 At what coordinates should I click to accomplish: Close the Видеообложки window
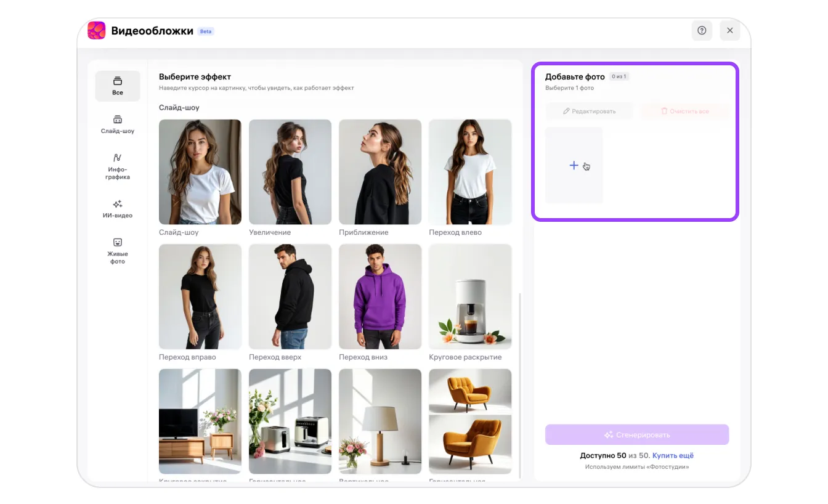(729, 30)
